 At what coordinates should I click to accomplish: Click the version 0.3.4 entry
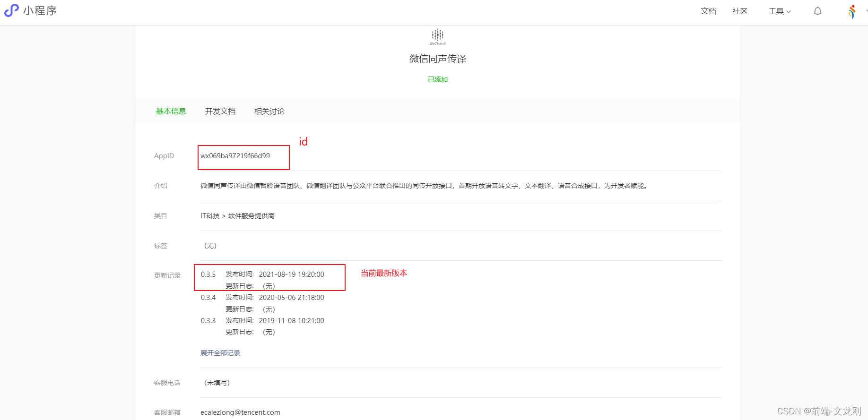point(208,298)
